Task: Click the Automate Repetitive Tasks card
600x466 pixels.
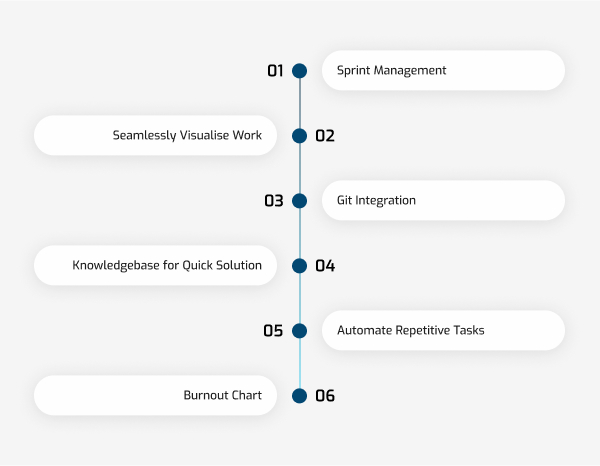Action: [443, 331]
